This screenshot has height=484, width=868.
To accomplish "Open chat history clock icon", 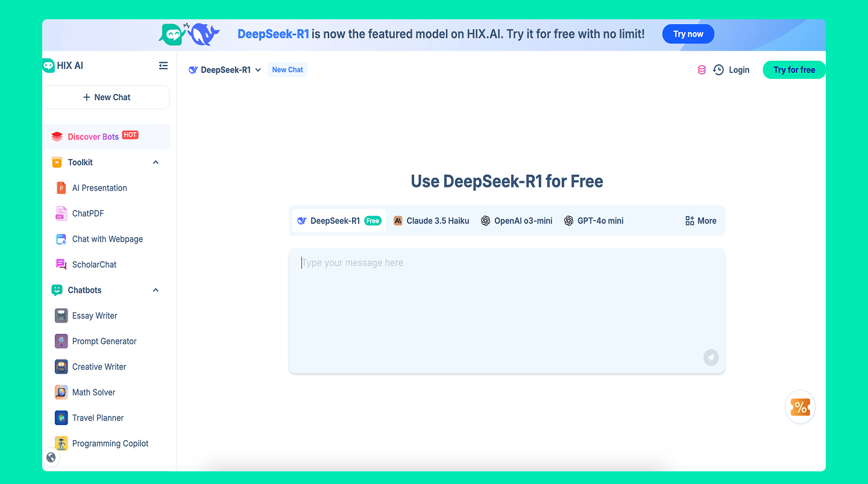I will (719, 70).
